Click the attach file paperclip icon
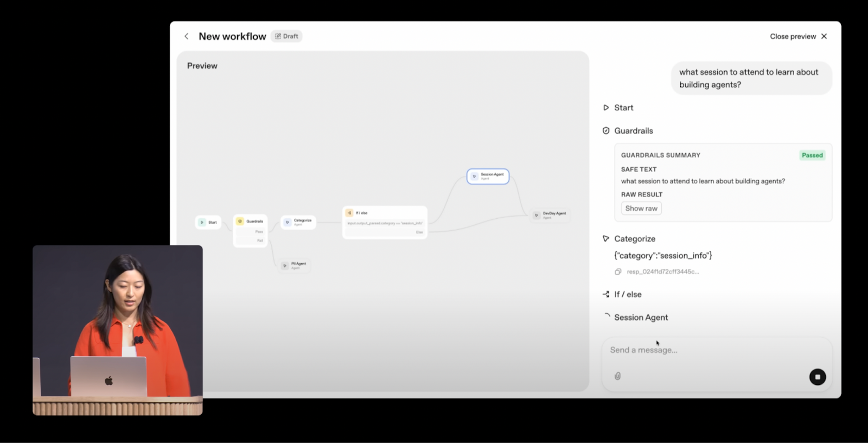 [x=617, y=376]
